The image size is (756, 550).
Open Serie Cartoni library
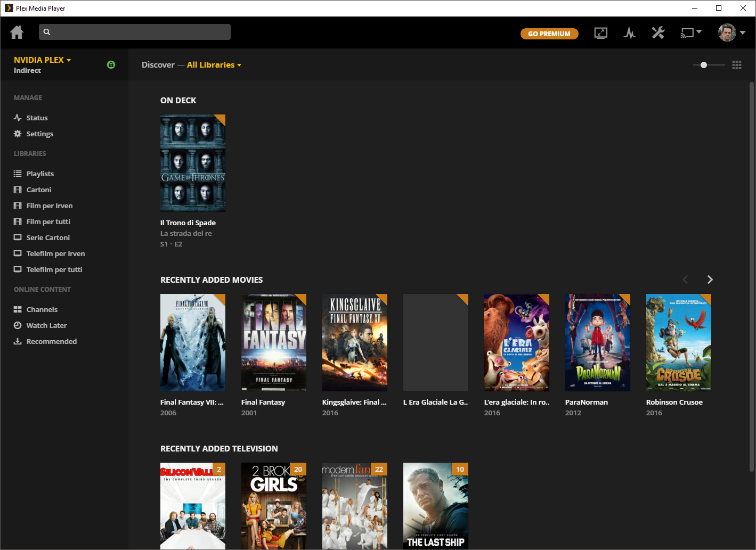(x=42, y=237)
